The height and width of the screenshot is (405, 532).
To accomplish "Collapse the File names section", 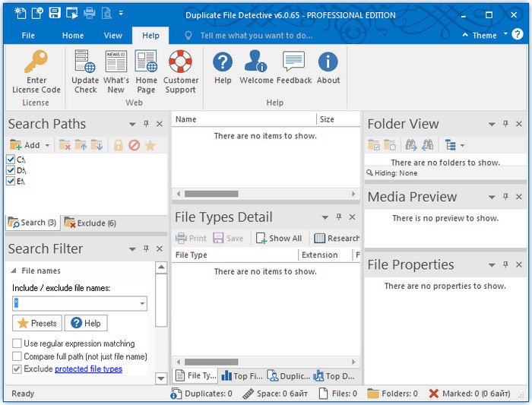I will [x=14, y=271].
